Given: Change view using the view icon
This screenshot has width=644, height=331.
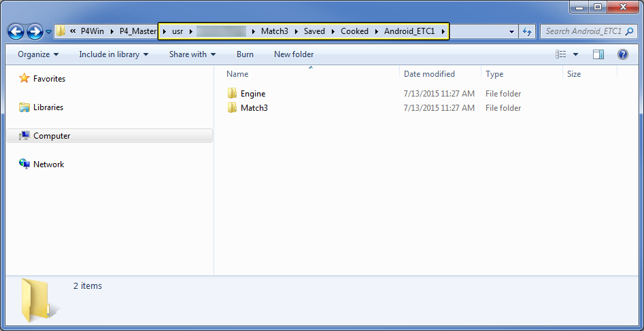Looking at the screenshot, I should [x=560, y=54].
